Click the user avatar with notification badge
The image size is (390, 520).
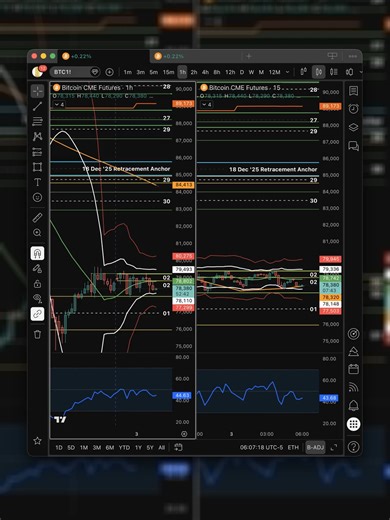pyautogui.click(x=38, y=71)
